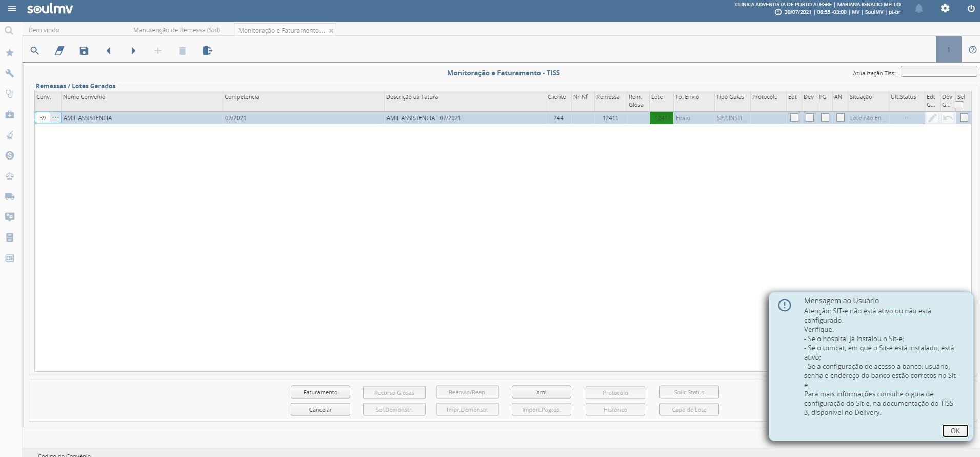Click the edit guide pencil icon in row
The width and height of the screenshot is (980, 457).
(932, 118)
